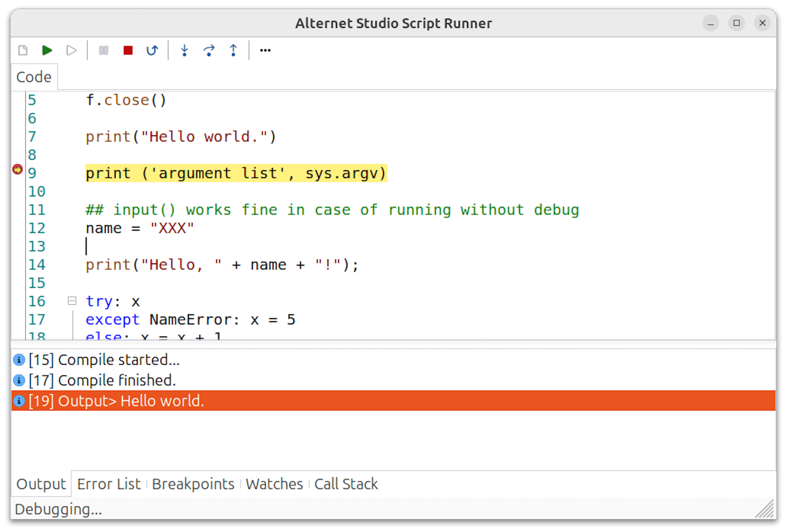787x532 pixels.
Task: Click the line 'print("Hello, " + name + "!");'
Action: point(222,265)
